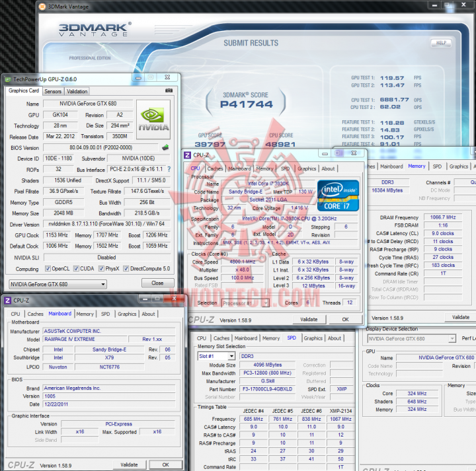Click the Southbridge X79 value

(109, 357)
